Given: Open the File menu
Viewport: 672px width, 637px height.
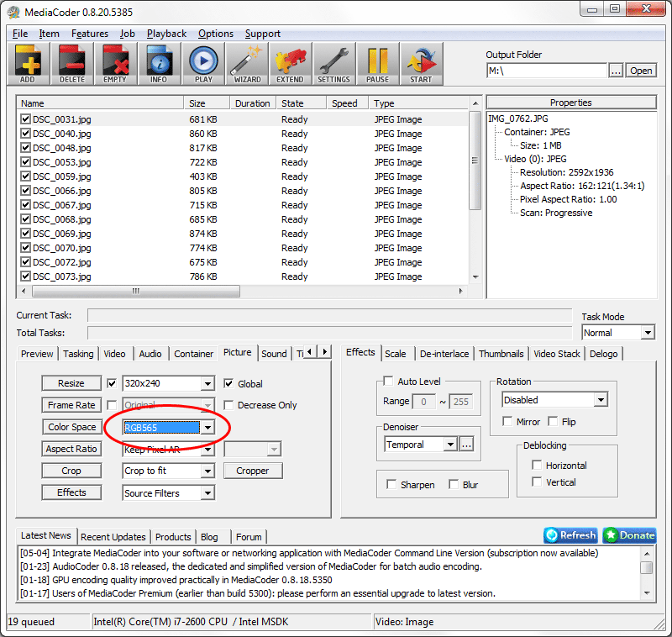Looking at the screenshot, I should click(20, 34).
